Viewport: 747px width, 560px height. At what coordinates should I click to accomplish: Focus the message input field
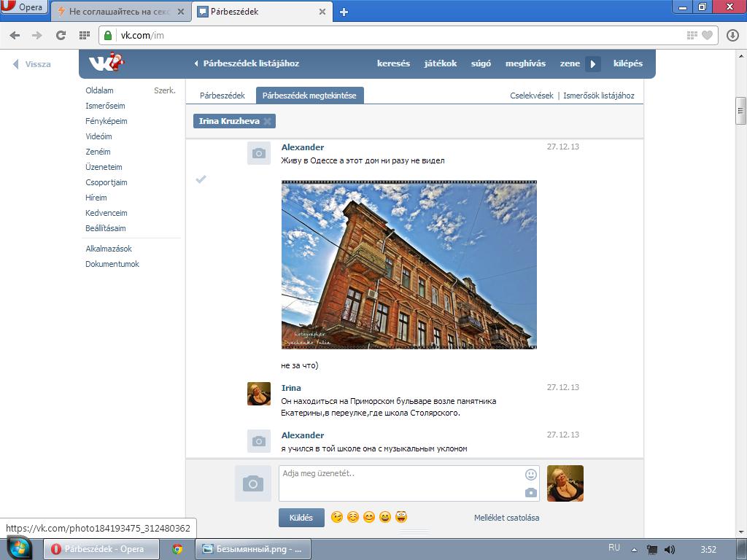(x=409, y=483)
